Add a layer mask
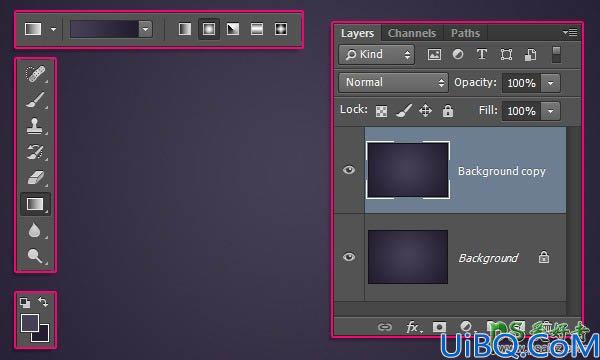The height and width of the screenshot is (360, 600). coord(439,327)
